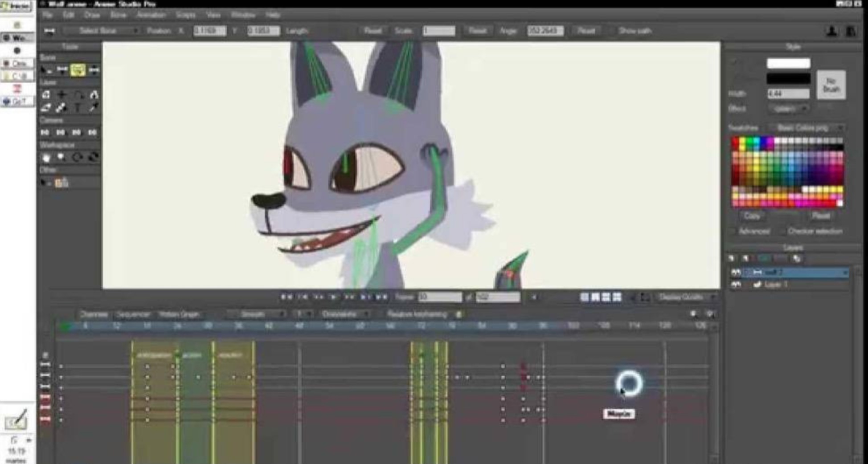This screenshot has width=868, height=464.
Task: Click the Reset button next to Angle
Action: tap(586, 31)
